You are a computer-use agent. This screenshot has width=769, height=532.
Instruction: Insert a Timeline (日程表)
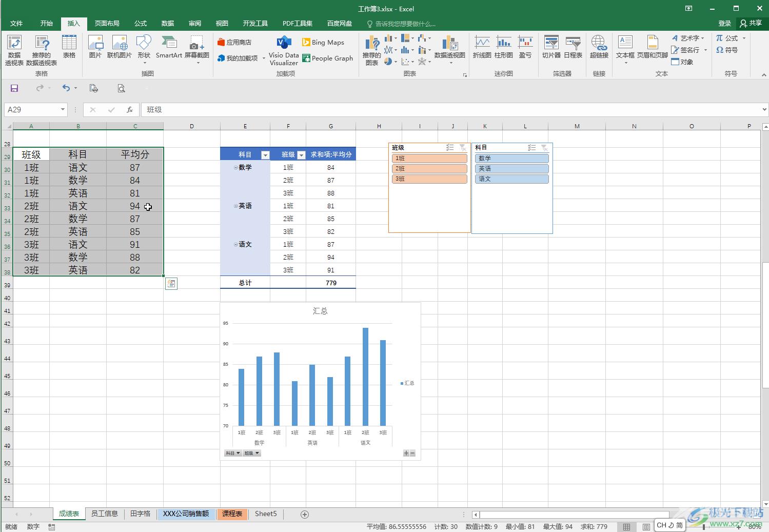pos(573,47)
